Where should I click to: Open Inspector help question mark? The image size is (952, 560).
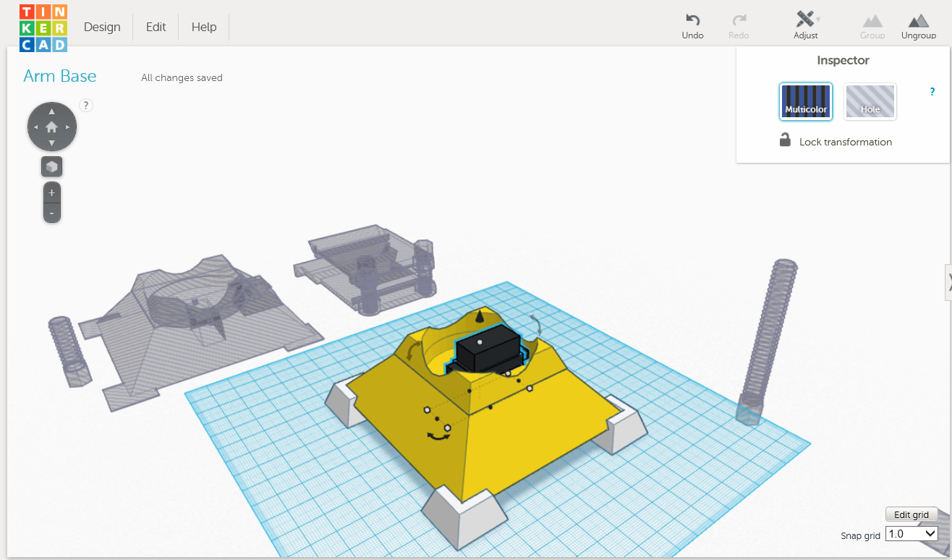click(932, 92)
